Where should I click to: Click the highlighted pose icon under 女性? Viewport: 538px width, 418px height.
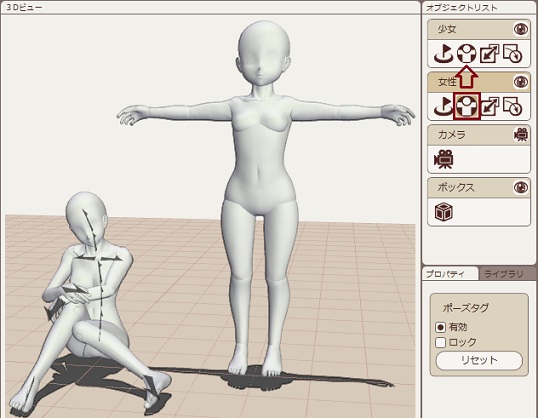coord(467,106)
